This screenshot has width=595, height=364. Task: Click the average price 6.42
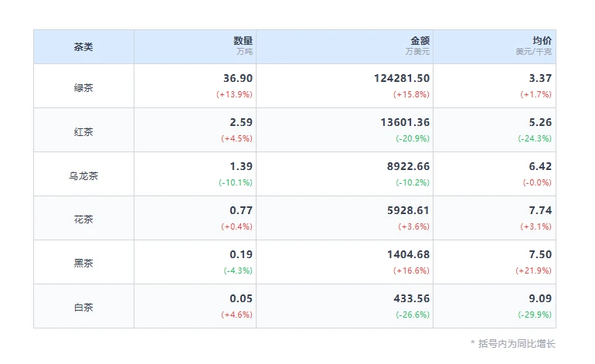(540, 166)
